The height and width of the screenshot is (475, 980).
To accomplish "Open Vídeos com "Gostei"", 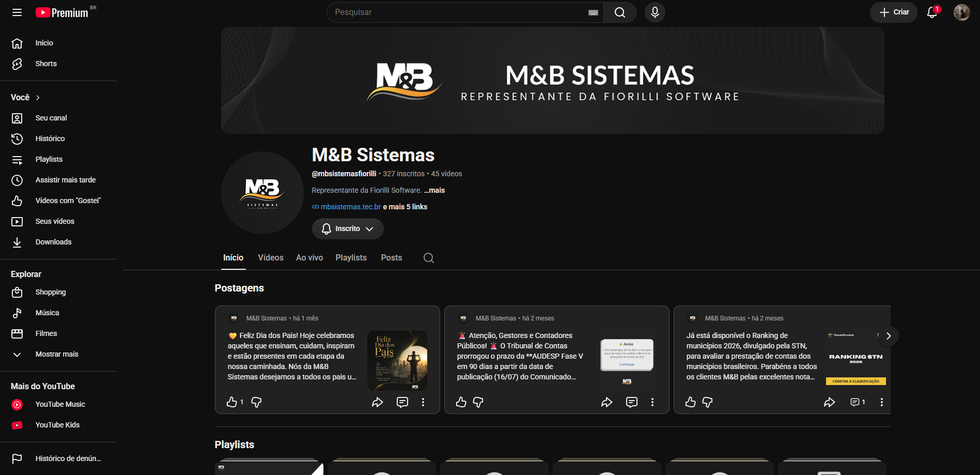I will pos(58,201).
